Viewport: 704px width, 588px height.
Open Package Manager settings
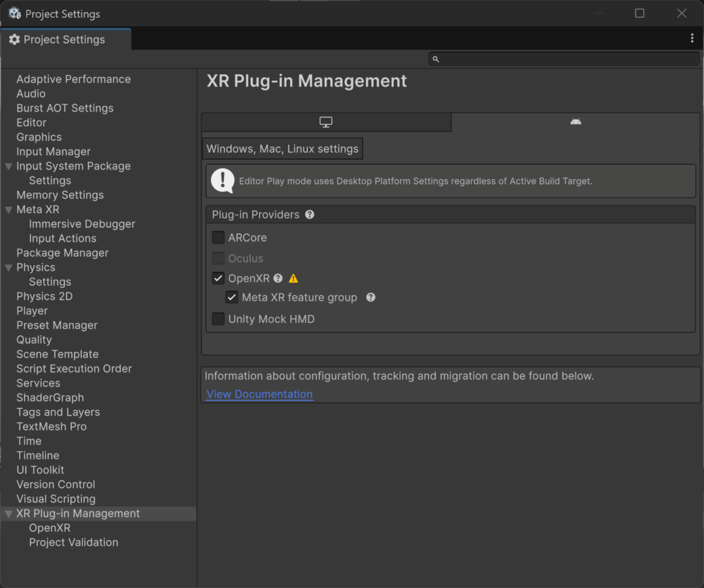click(63, 253)
